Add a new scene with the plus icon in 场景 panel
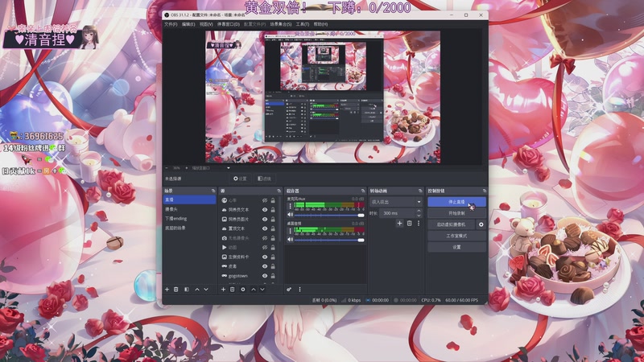The image size is (644, 362). (167, 290)
